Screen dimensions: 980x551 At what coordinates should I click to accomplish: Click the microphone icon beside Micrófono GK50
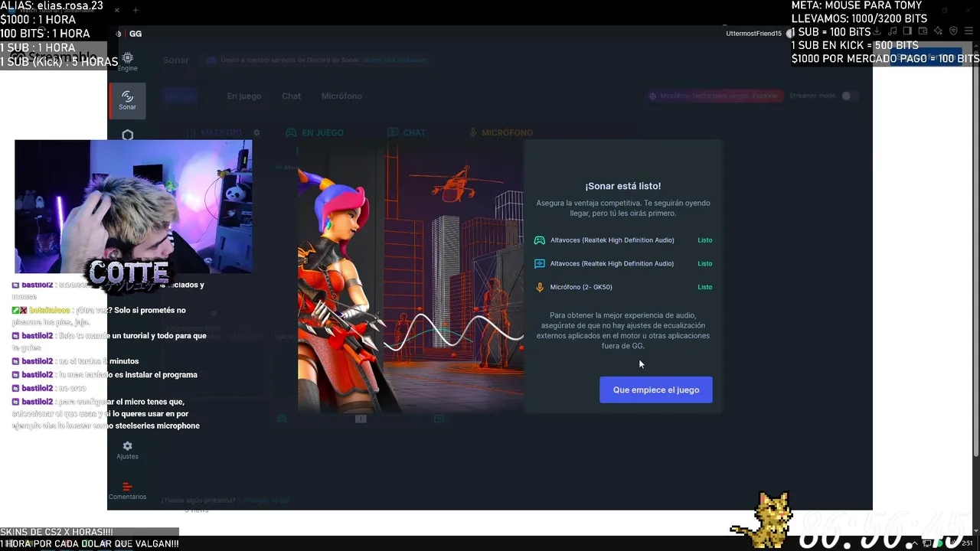click(x=540, y=287)
